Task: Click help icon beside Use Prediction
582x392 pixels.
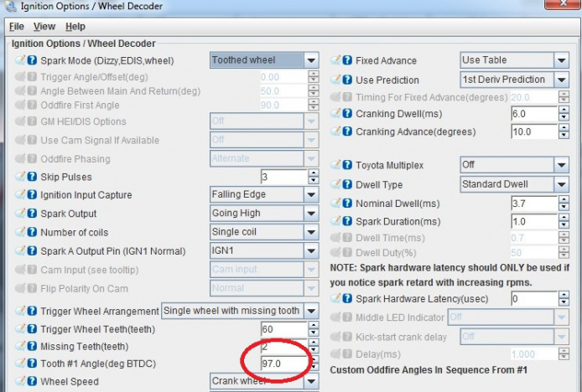Action: point(347,80)
